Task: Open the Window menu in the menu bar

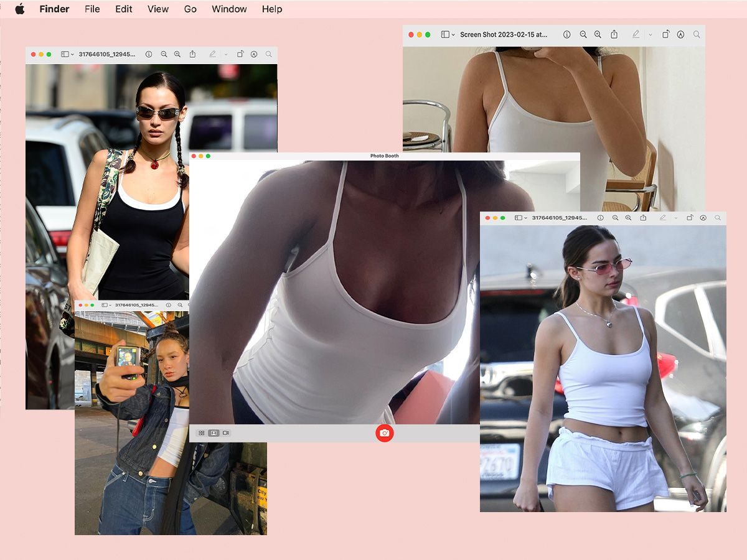Action: click(x=228, y=9)
